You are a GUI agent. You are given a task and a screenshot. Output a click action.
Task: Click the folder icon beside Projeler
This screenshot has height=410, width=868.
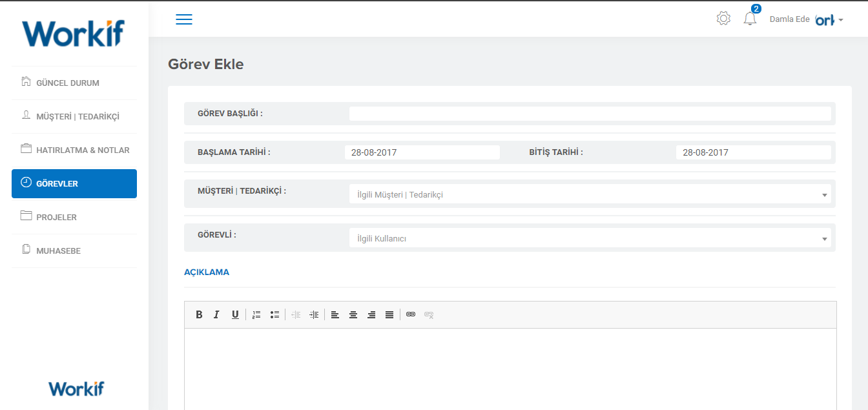(x=26, y=216)
